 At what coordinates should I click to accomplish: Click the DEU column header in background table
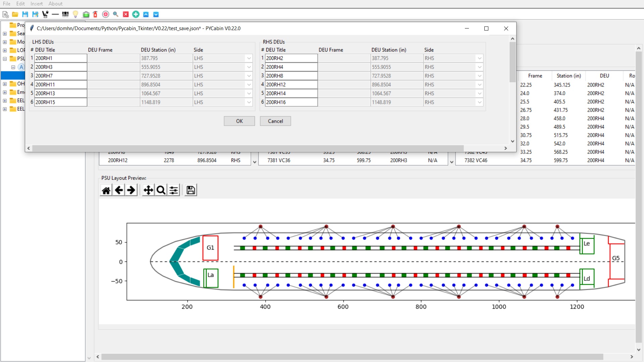(x=604, y=76)
